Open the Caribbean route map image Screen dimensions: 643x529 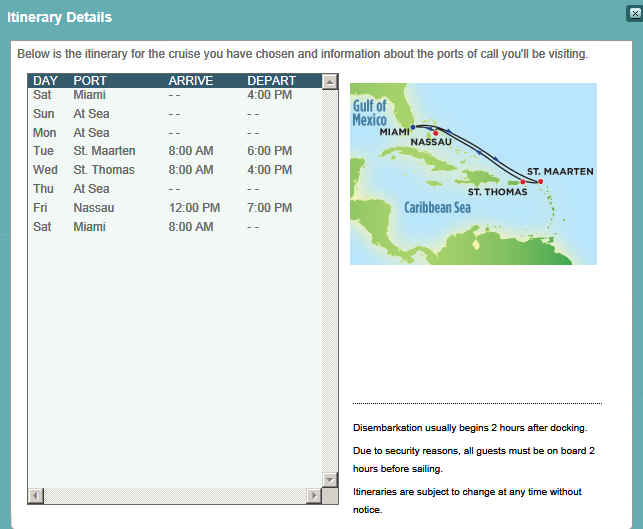pyautogui.click(x=473, y=174)
